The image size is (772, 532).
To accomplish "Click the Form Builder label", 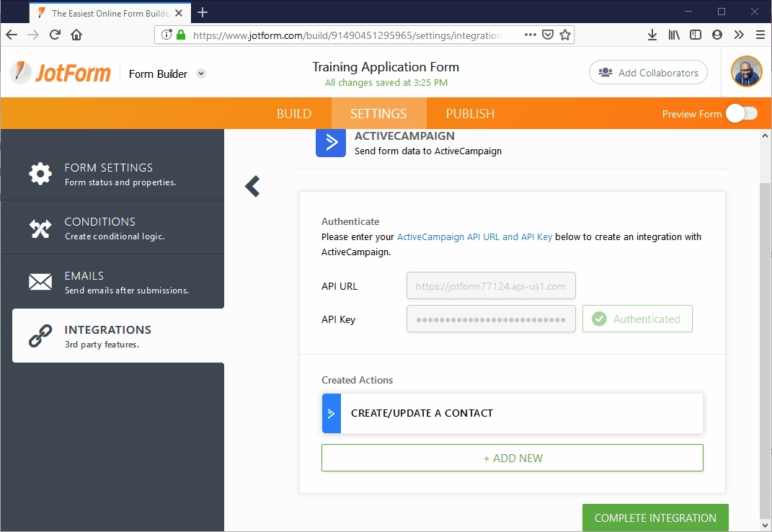I will [x=158, y=74].
